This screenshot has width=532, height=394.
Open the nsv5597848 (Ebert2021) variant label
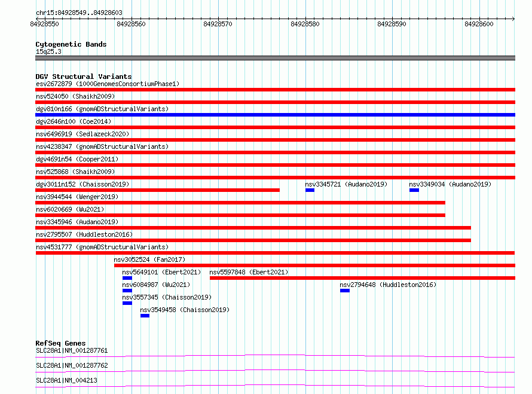pyautogui.click(x=249, y=272)
